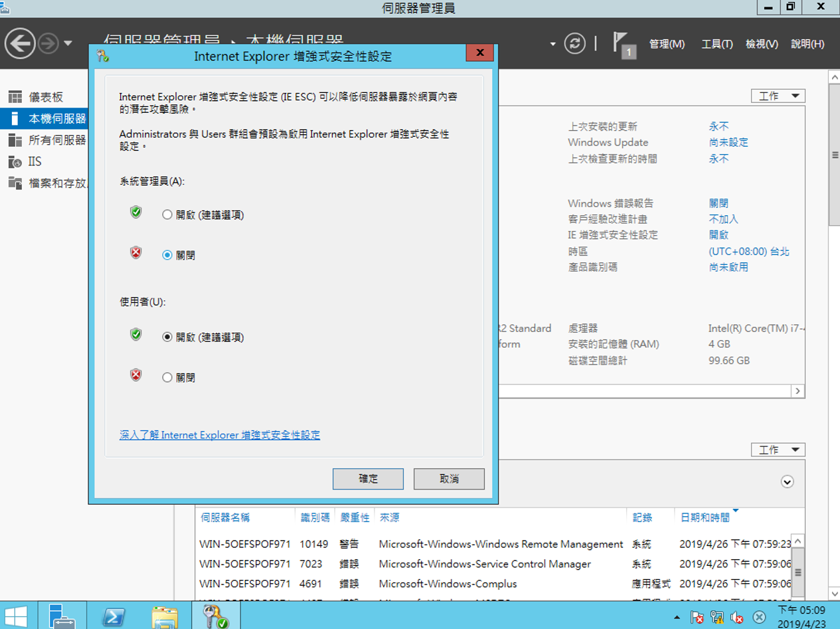Click the circled X tray icon
This screenshot has height=629, width=840.
pos(758,617)
